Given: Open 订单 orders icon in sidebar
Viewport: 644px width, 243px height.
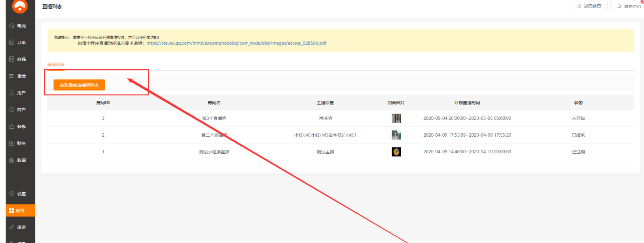Looking at the screenshot, I should [12, 42].
